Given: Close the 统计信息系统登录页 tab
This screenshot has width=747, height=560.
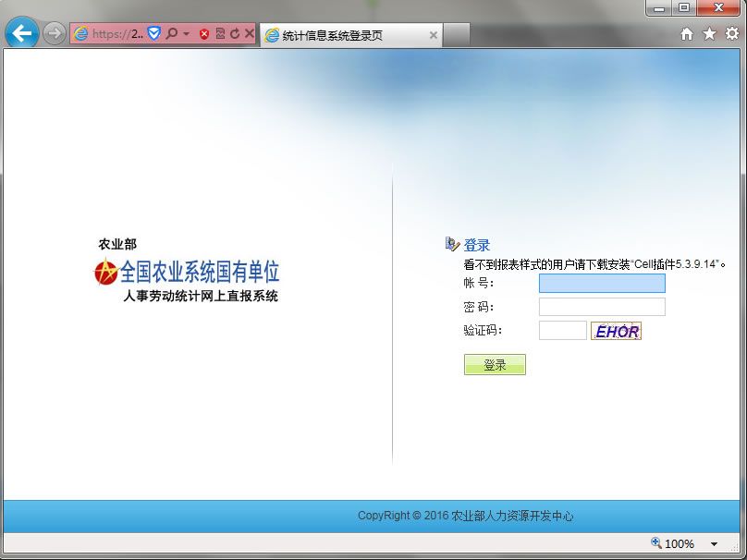Looking at the screenshot, I should pyautogui.click(x=433, y=35).
